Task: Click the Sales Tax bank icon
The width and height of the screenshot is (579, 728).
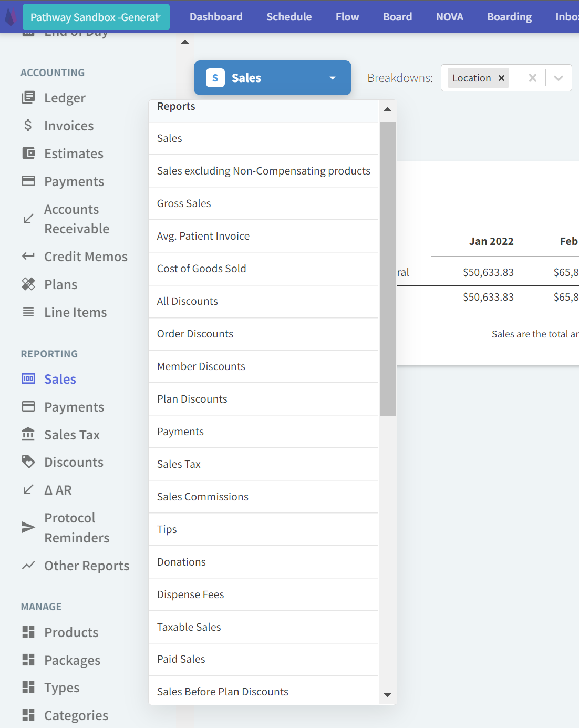Action: 28,435
